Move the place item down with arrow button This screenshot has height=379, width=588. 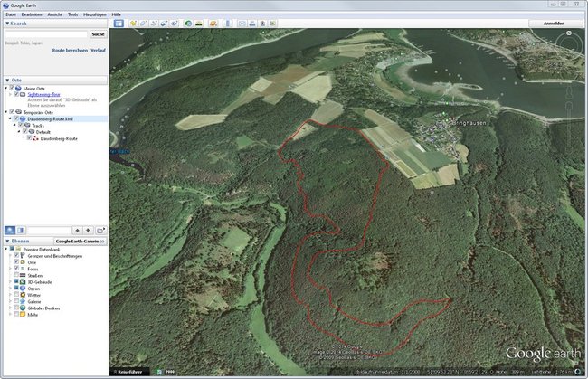[x=88, y=230]
